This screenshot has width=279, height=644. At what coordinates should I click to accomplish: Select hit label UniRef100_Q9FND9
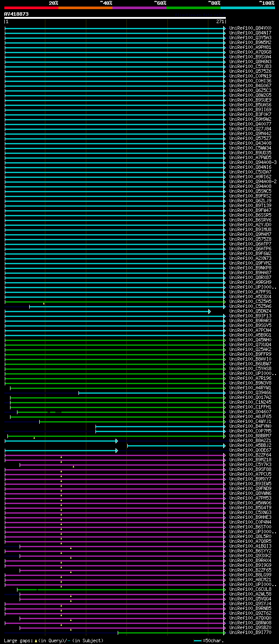coord(250,488)
